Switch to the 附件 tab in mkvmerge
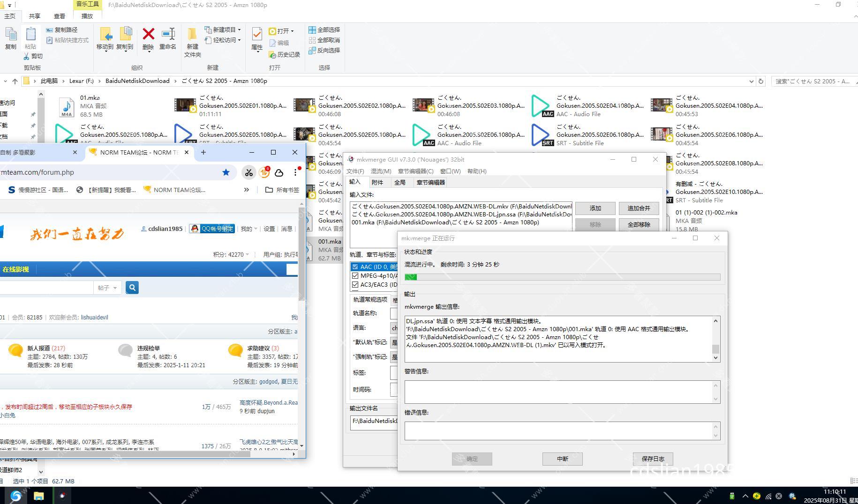Image resolution: width=858 pixels, height=504 pixels. click(377, 183)
